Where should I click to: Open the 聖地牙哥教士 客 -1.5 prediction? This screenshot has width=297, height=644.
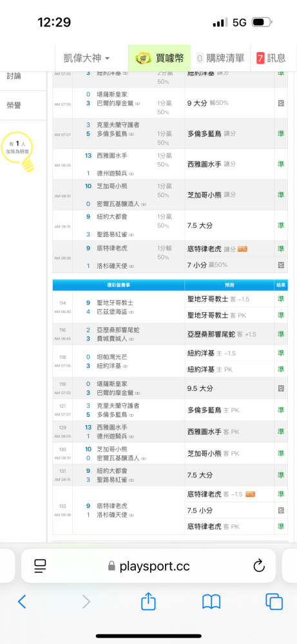click(x=218, y=299)
